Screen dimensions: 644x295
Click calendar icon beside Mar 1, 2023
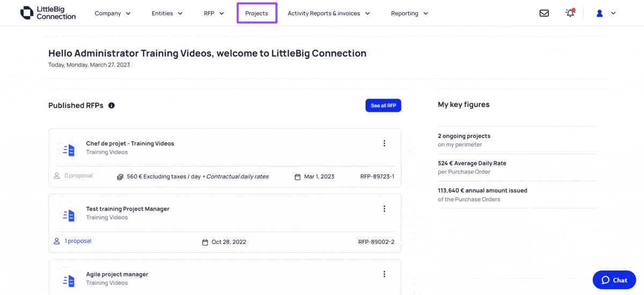tap(298, 177)
